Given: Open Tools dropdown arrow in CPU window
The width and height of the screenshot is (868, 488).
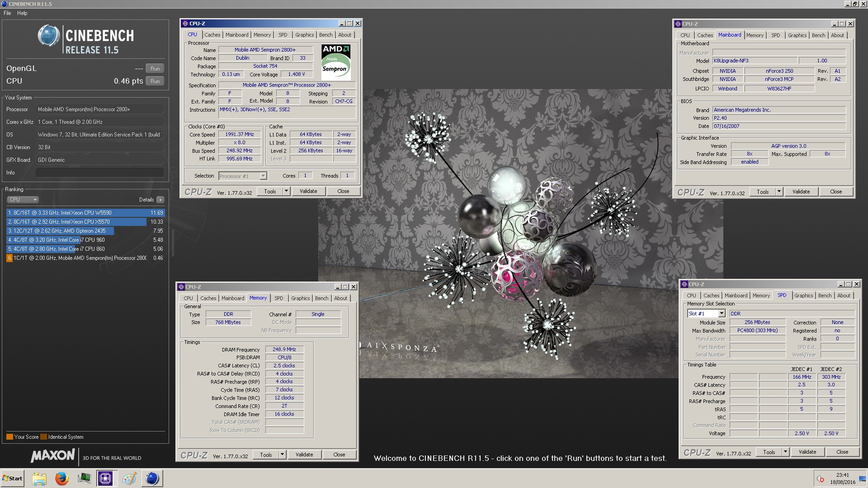Looking at the screenshot, I should click(x=286, y=192).
